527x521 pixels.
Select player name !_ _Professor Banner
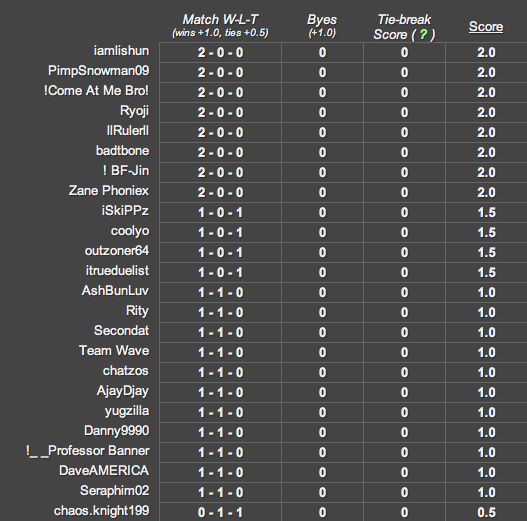pyautogui.click(x=88, y=451)
